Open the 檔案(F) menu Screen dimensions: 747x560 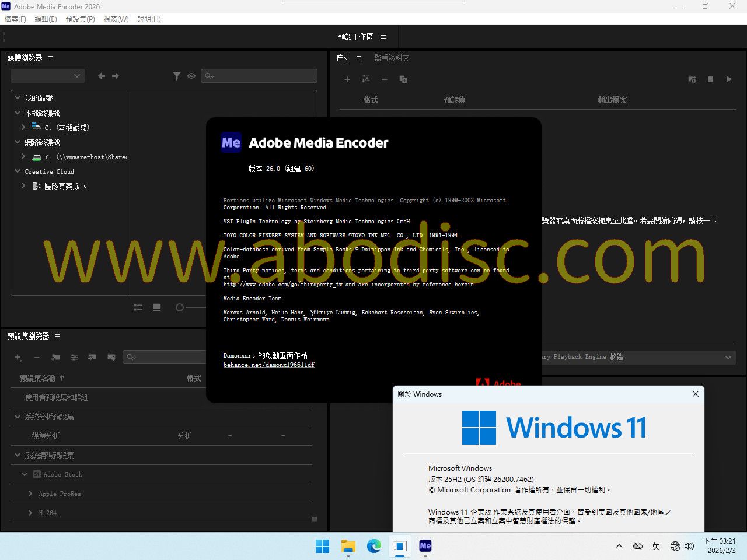pyautogui.click(x=15, y=19)
